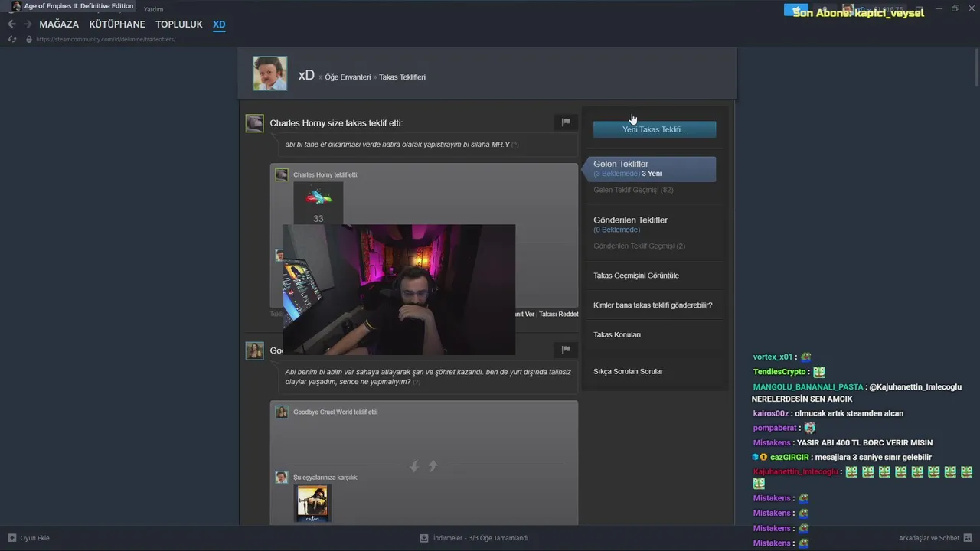The width and height of the screenshot is (980, 551).
Task: Click chat username vortex_x01
Action: pyautogui.click(x=773, y=357)
